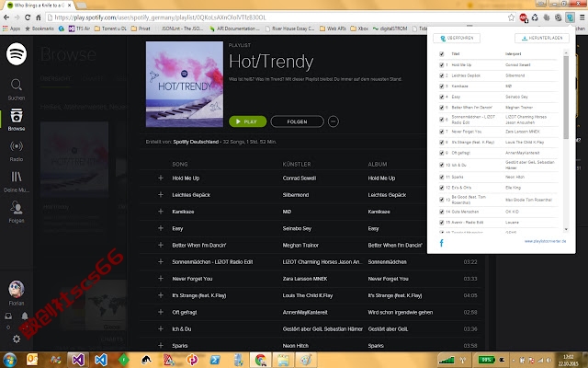Image resolution: width=588 pixels, height=368 pixels.
Task: Open the Chrome menu (hamburger) icon
Action: click(582, 17)
